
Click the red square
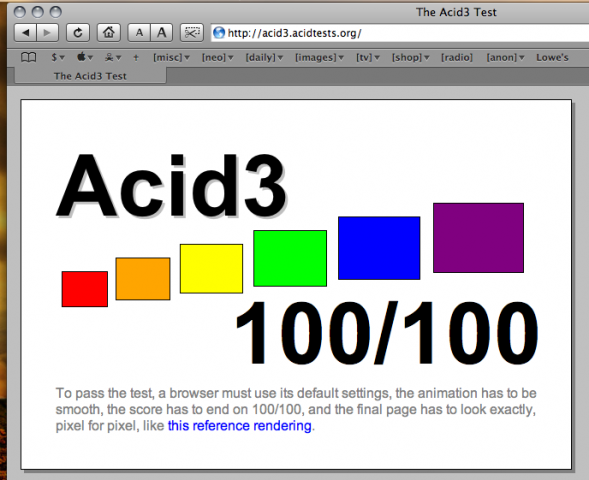(x=85, y=289)
